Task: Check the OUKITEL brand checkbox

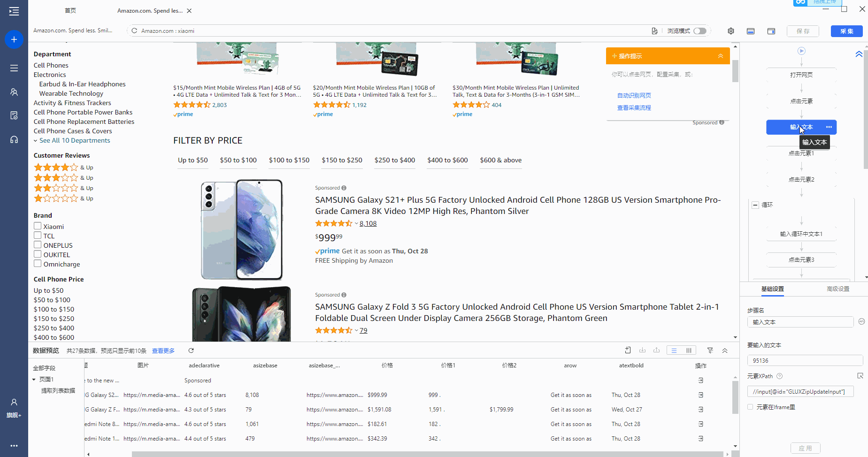Action: tap(38, 254)
